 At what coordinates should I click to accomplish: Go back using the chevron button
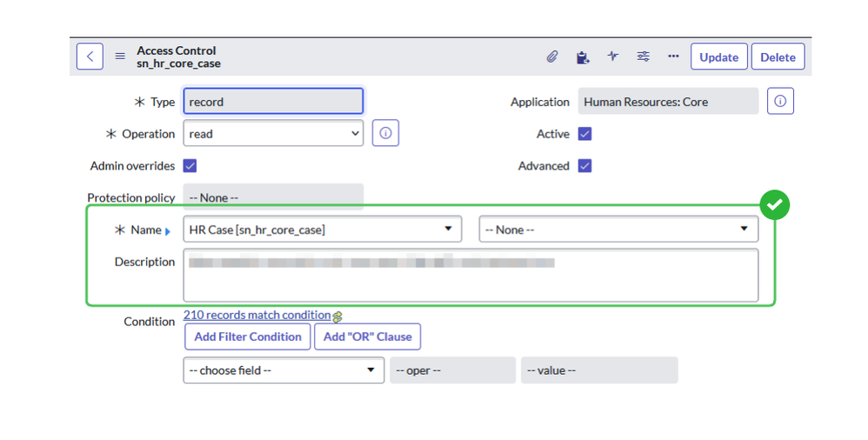[x=90, y=57]
